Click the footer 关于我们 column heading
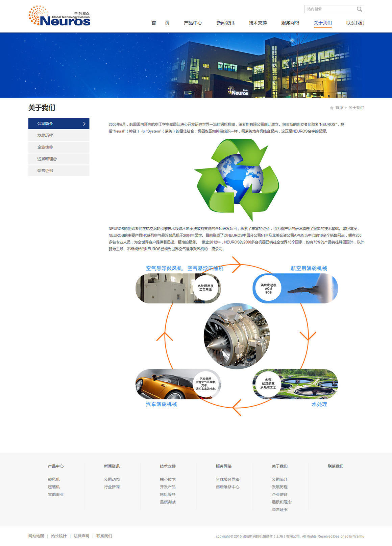 [x=280, y=466]
